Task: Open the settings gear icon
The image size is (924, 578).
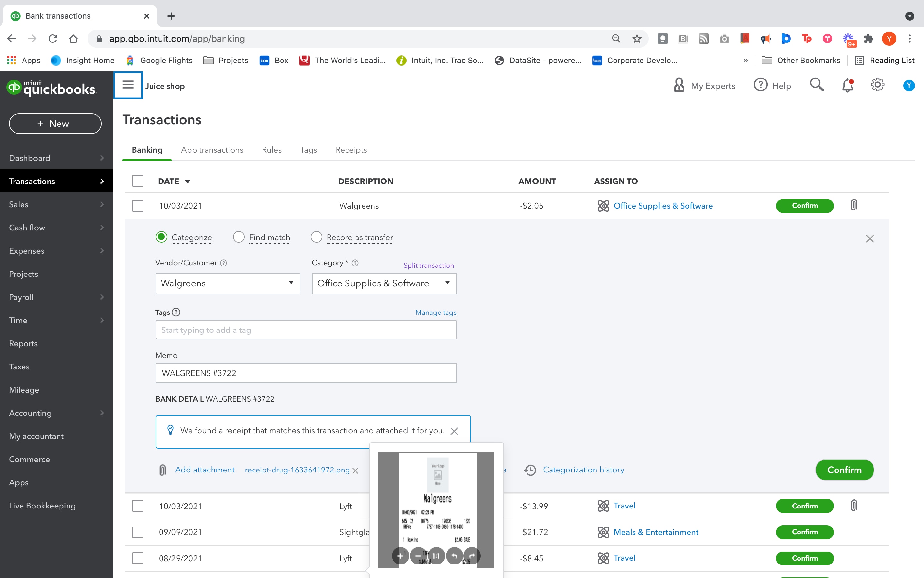Action: (x=877, y=85)
